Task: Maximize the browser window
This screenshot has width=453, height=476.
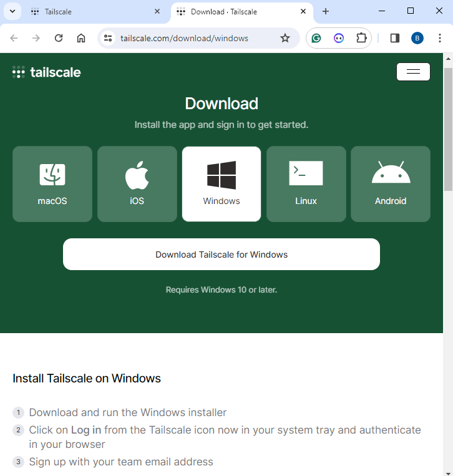Action: pyautogui.click(x=411, y=11)
